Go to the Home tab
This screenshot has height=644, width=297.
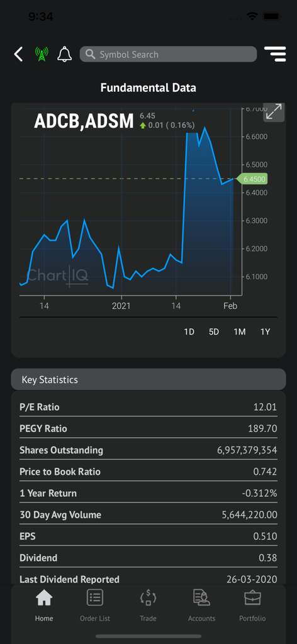[x=44, y=606]
